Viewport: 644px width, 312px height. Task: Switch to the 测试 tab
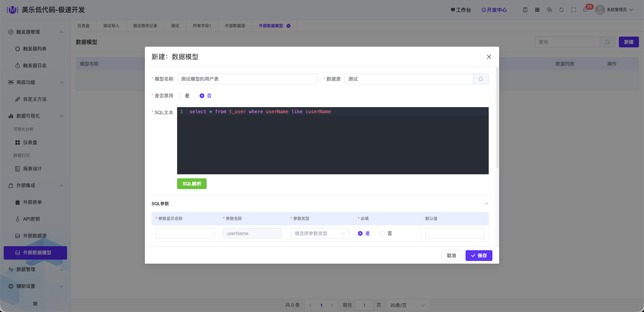point(175,26)
